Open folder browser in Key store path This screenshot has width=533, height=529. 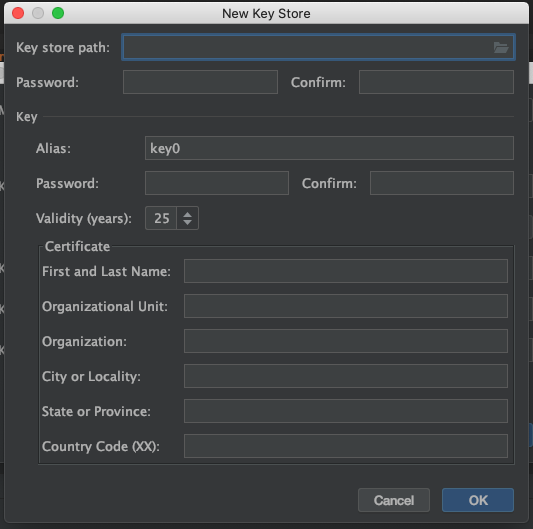point(501,47)
